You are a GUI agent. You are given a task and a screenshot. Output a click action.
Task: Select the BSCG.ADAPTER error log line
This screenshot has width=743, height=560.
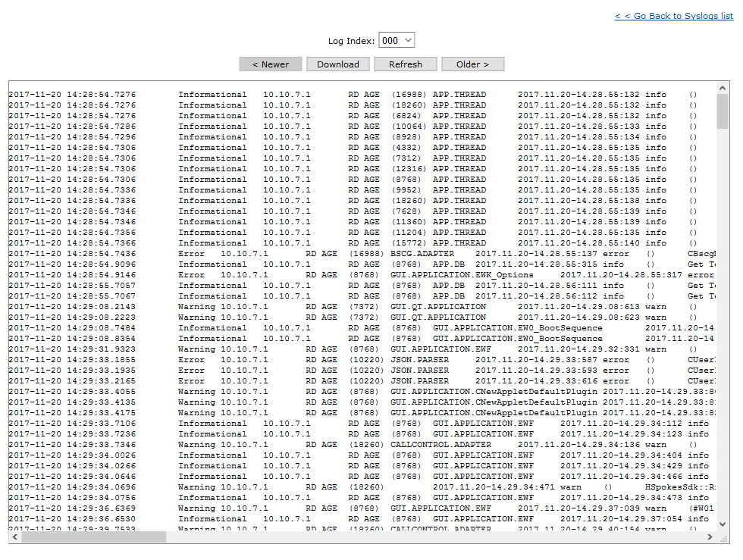pos(303,253)
